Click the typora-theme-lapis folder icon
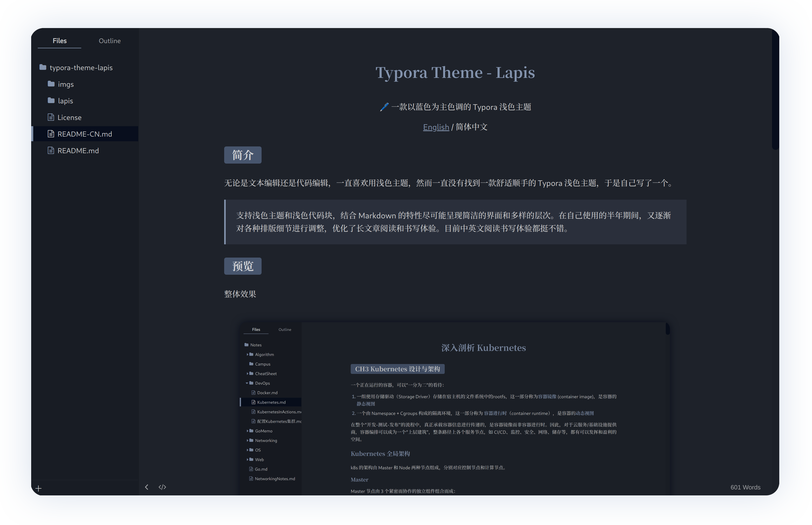 click(x=43, y=67)
